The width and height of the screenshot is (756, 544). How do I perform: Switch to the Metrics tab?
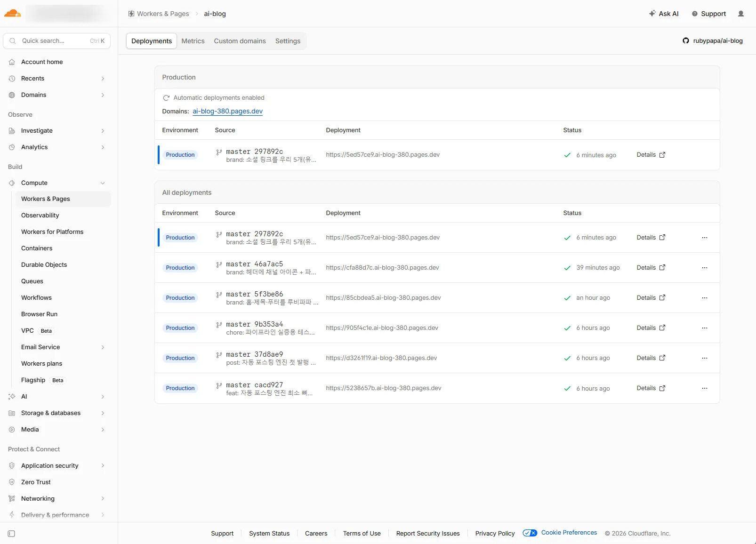coord(193,41)
